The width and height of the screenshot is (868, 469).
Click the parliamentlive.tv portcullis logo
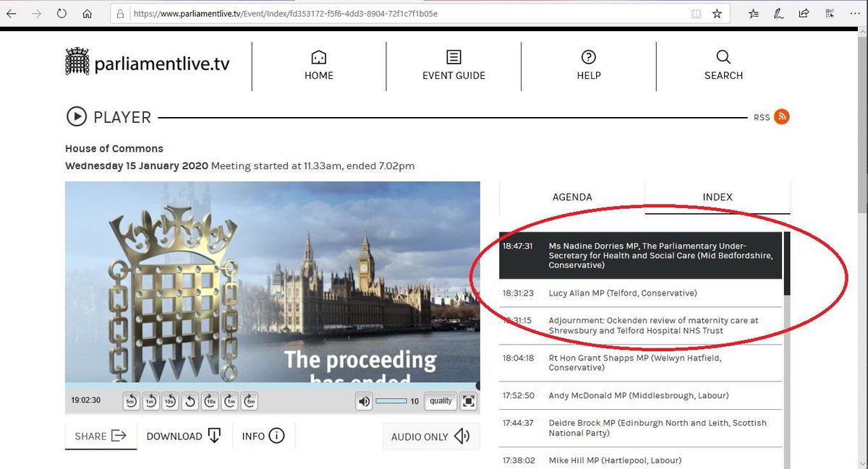click(148, 62)
